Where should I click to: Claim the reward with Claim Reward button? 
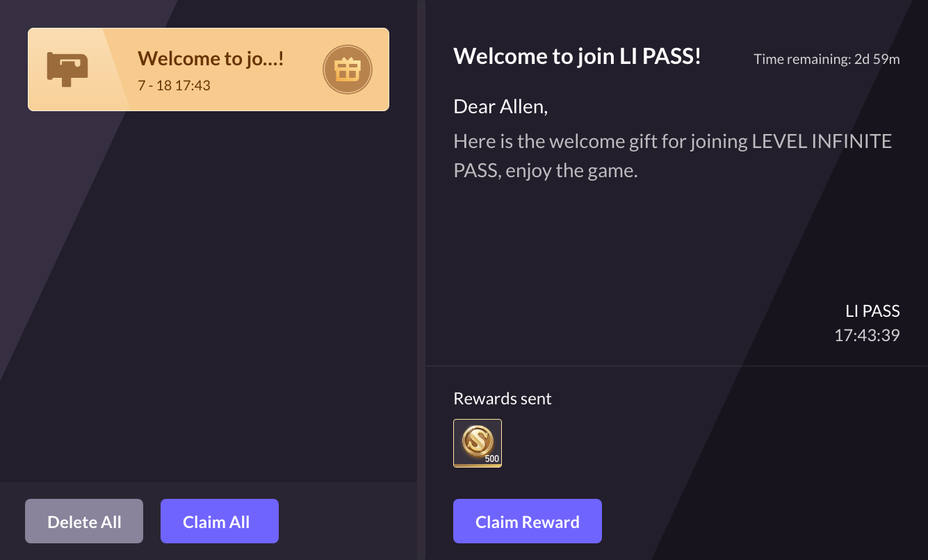(527, 521)
